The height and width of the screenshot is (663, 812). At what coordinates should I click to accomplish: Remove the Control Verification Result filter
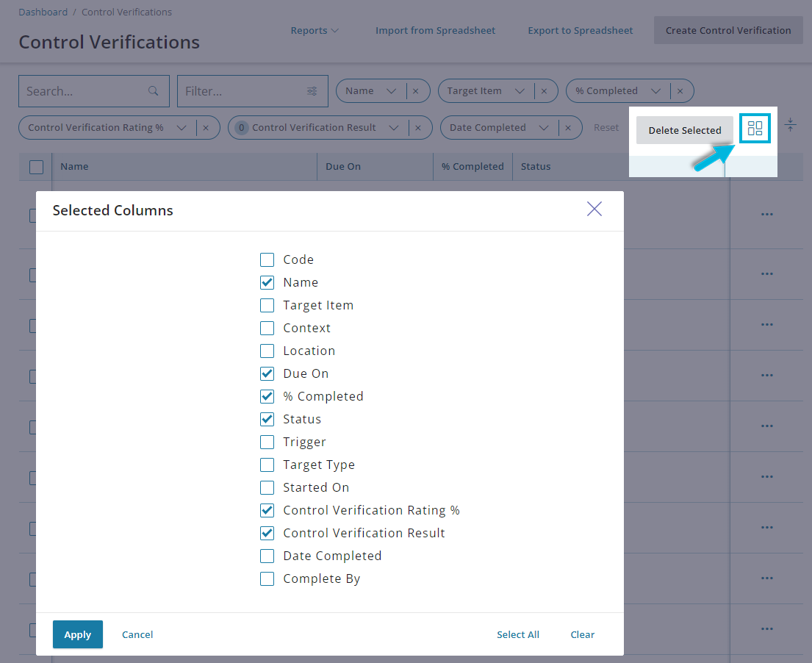point(418,128)
